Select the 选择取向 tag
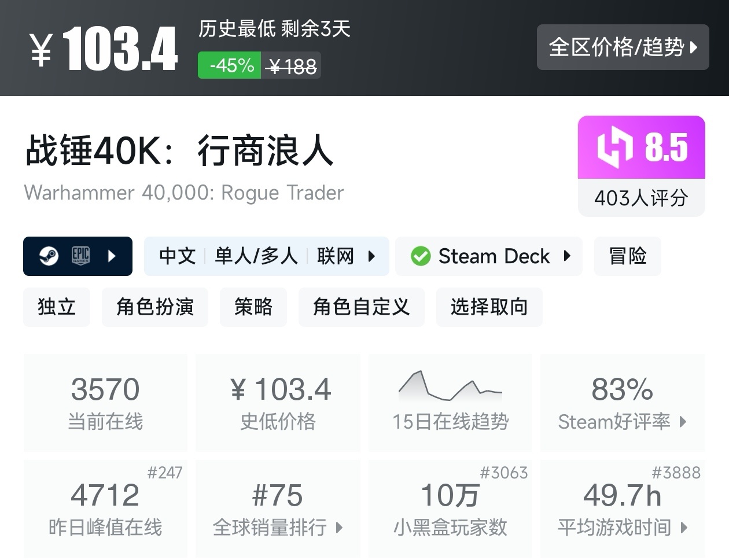The image size is (729, 560). tap(489, 307)
